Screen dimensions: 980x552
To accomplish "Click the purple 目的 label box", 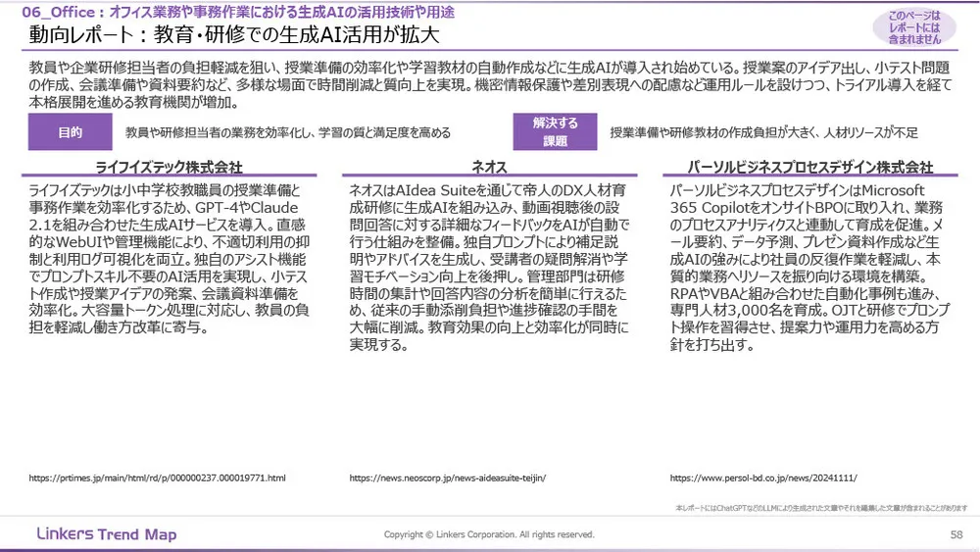I will (x=70, y=132).
